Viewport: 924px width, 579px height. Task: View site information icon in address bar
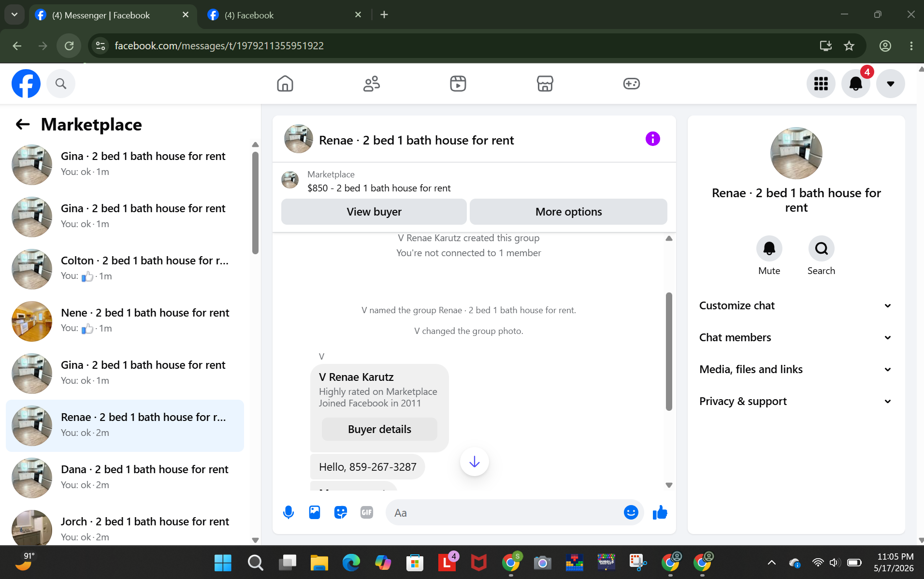pyautogui.click(x=101, y=46)
